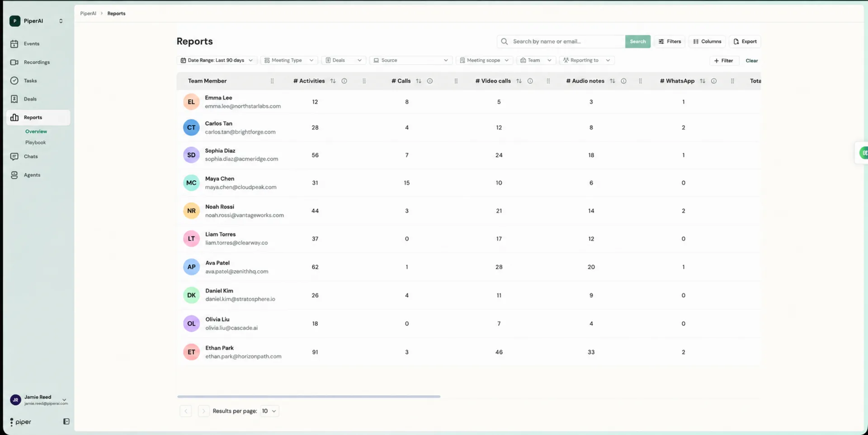Change results per page from 10
The image size is (868, 435).
[269, 411]
